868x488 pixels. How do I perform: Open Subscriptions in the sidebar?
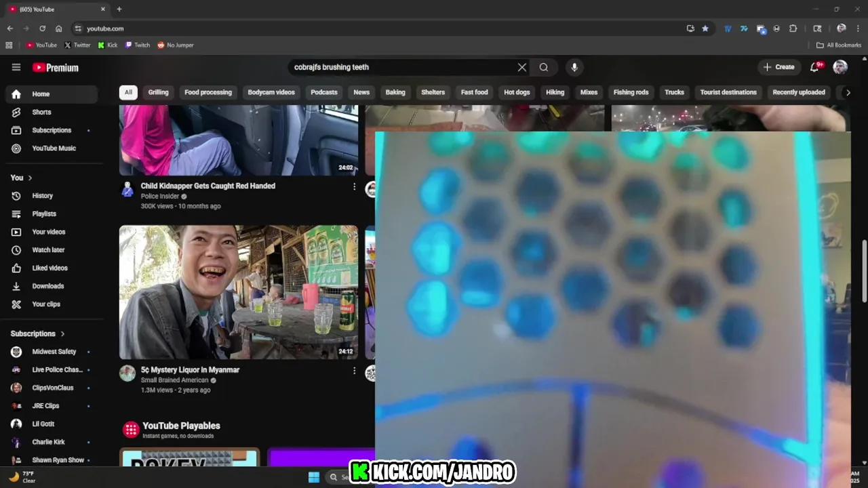(52, 130)
